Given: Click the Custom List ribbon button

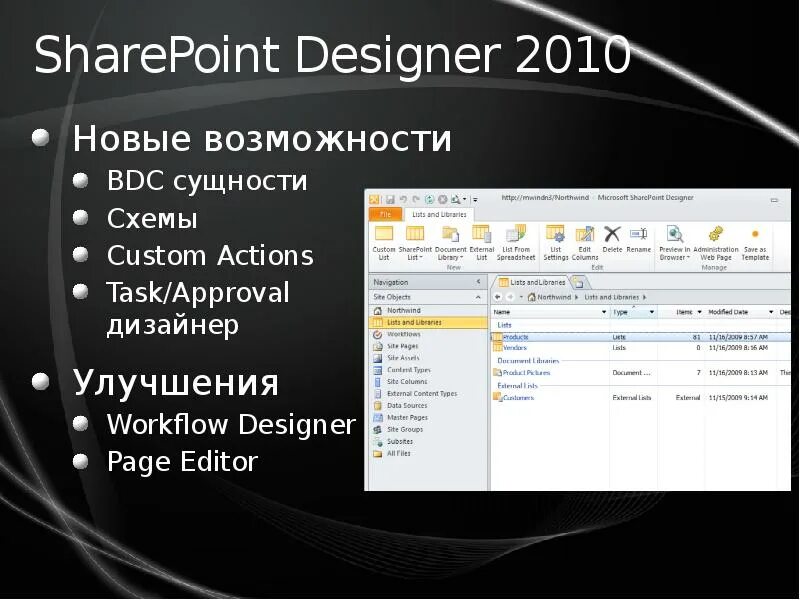Looking at the screenshot, I should (x=384, y=243).
